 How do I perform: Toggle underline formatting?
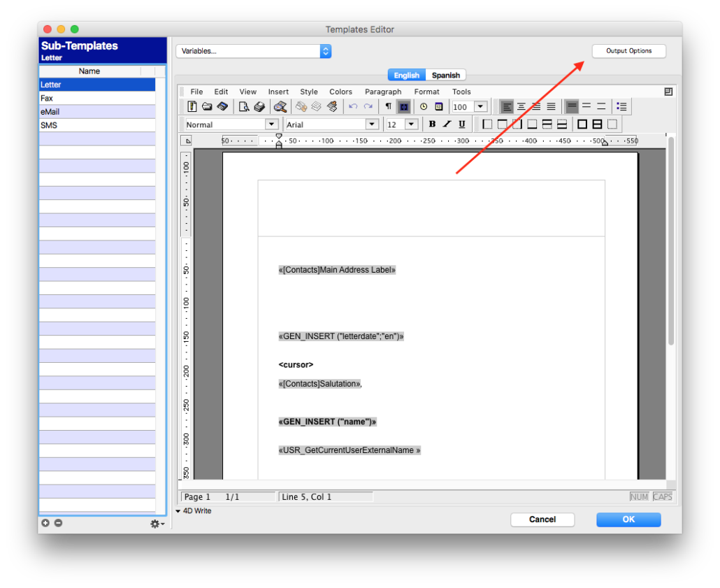(x=461, y=124)
